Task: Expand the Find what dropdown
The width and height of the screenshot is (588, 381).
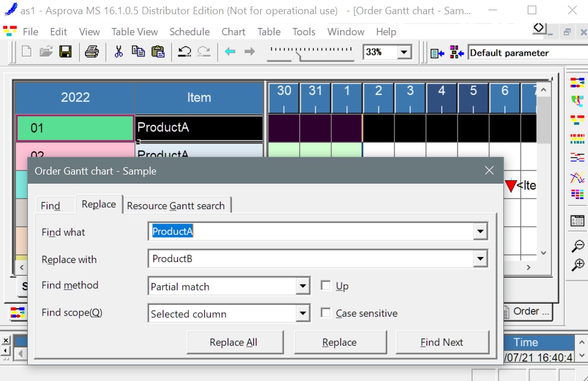Action: 480,231
